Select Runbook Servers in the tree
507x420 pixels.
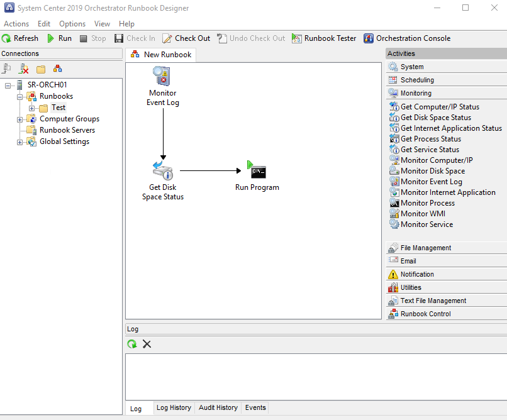[67, 130]
